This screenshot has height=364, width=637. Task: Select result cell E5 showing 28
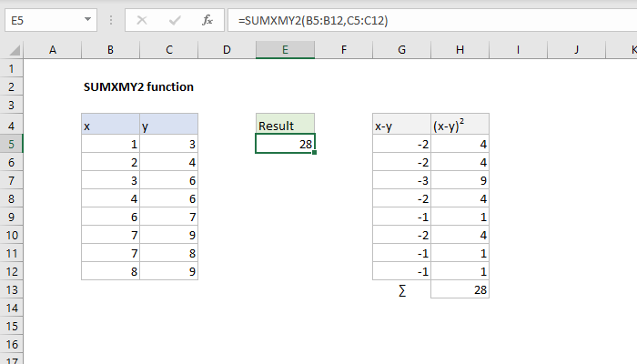[285, 144]
